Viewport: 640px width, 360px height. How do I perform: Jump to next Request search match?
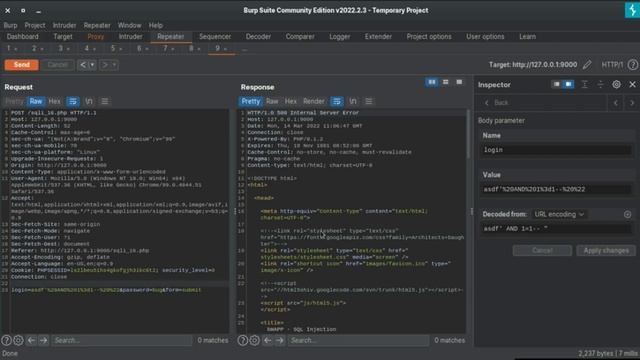[43, 340]
